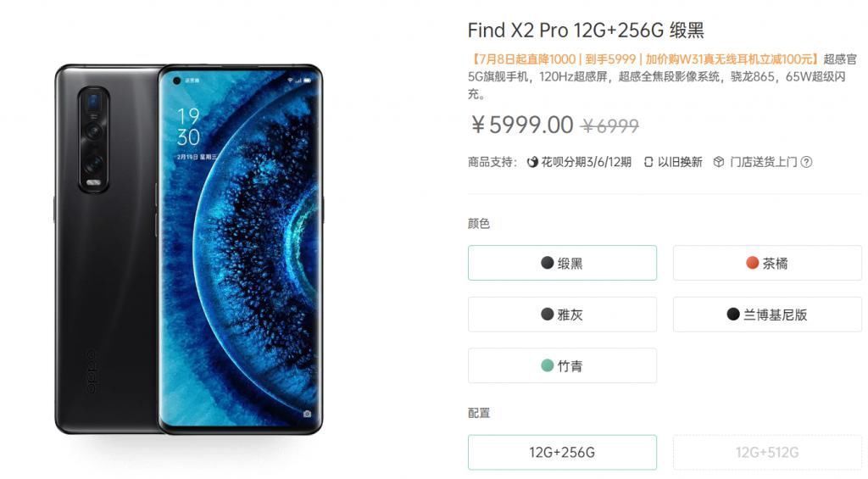Click the trade-in 以旧换新 icon
The height and width of the screenshot is (479, 868).
pos(648,162)
